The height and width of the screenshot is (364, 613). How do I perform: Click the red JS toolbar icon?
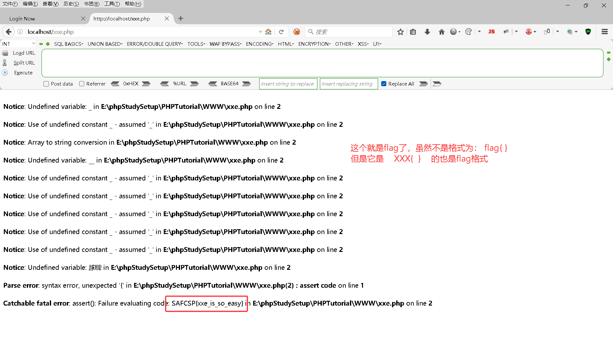coord(491,32)
